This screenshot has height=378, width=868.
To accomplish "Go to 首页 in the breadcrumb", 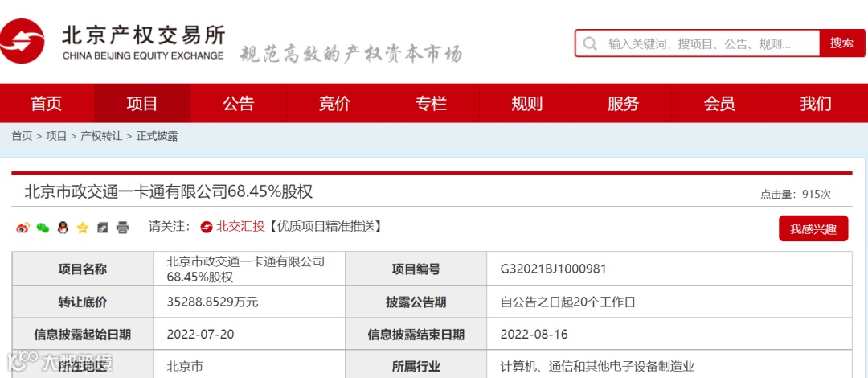I will coord(23,137).
